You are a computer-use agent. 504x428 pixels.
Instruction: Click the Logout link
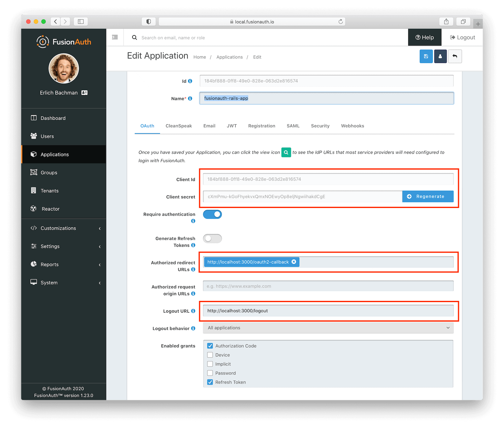tap(462, 37)
